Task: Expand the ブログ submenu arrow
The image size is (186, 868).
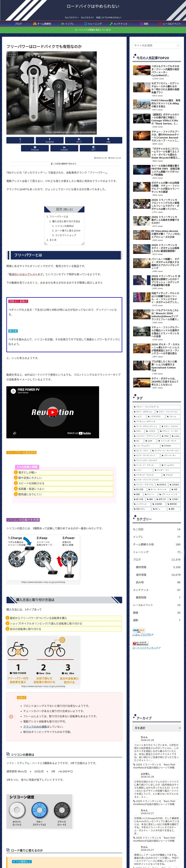Action: tap(28, 24)
